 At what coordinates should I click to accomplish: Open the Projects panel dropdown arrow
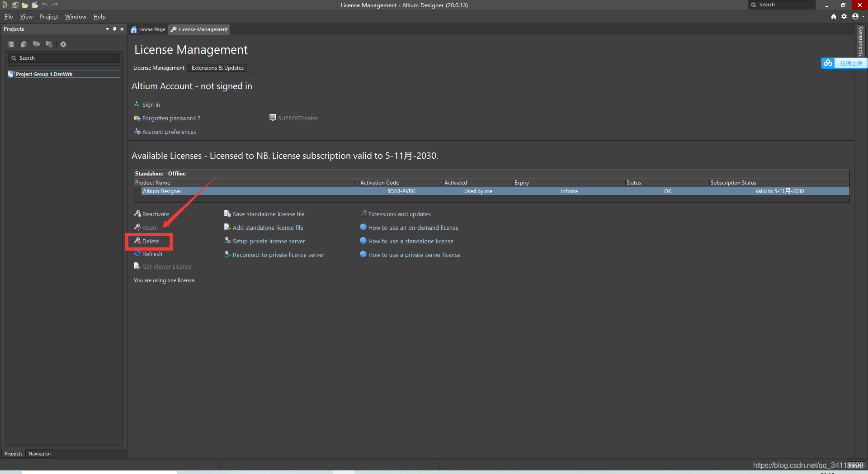pos(107,29)
